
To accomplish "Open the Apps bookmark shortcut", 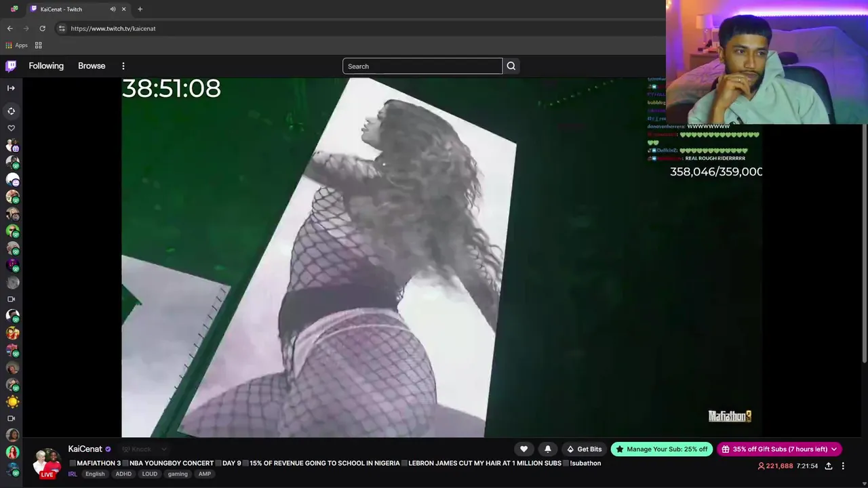I will 17,45.
